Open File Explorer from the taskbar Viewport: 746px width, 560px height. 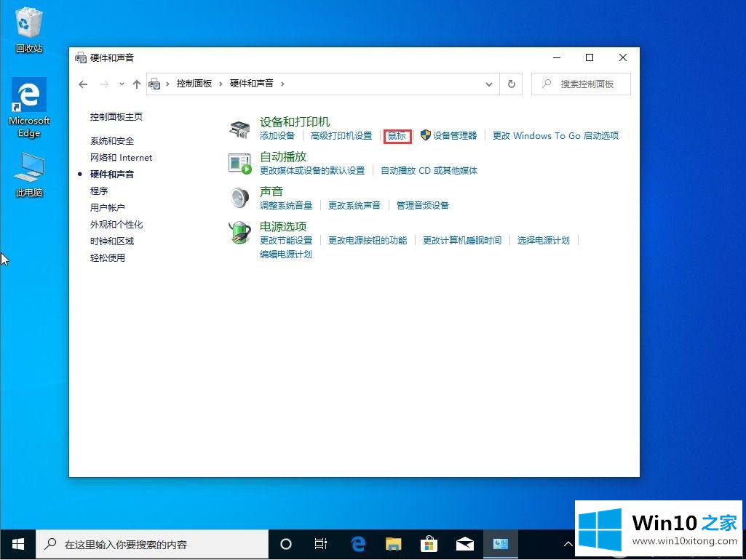point(394,544)
